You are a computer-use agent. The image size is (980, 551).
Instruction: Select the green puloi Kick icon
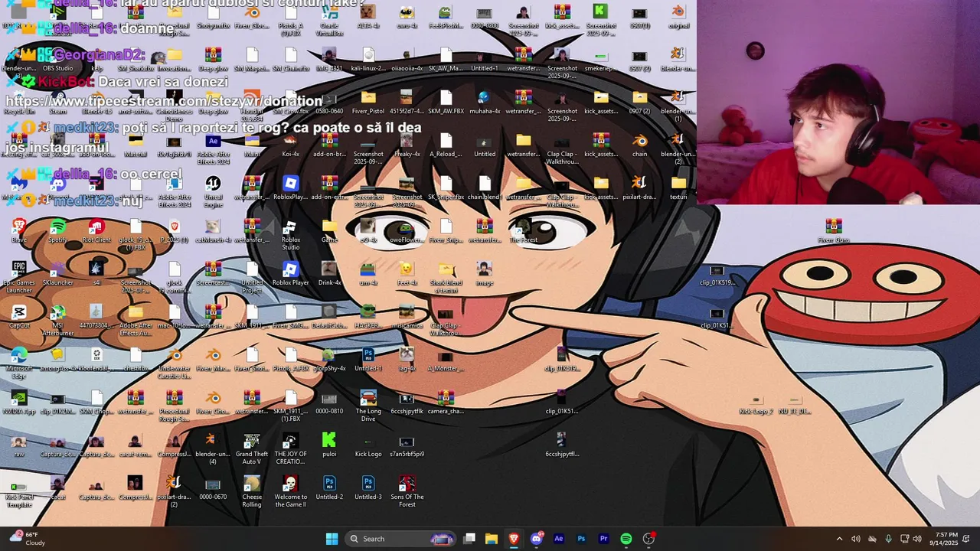click(x=329, y=445)
